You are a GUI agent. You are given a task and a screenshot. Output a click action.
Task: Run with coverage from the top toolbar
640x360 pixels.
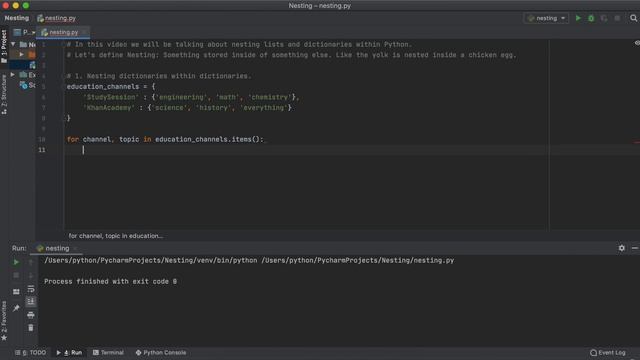pos(604,18)
